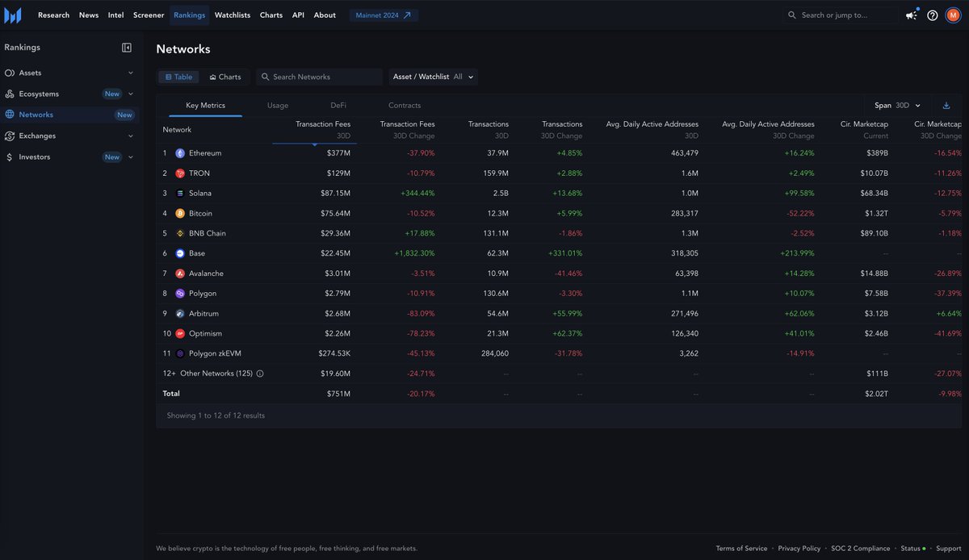Open the help question mark icon
The width and height of the screenshot is (969, 560).
point(933,15)
